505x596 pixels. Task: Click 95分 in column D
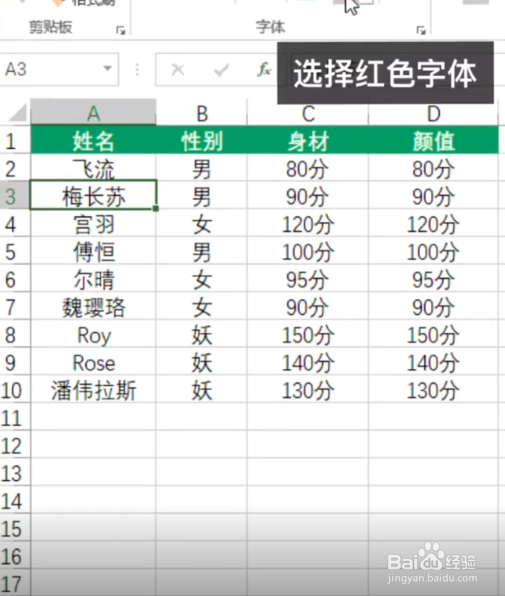tap(433, 279)
